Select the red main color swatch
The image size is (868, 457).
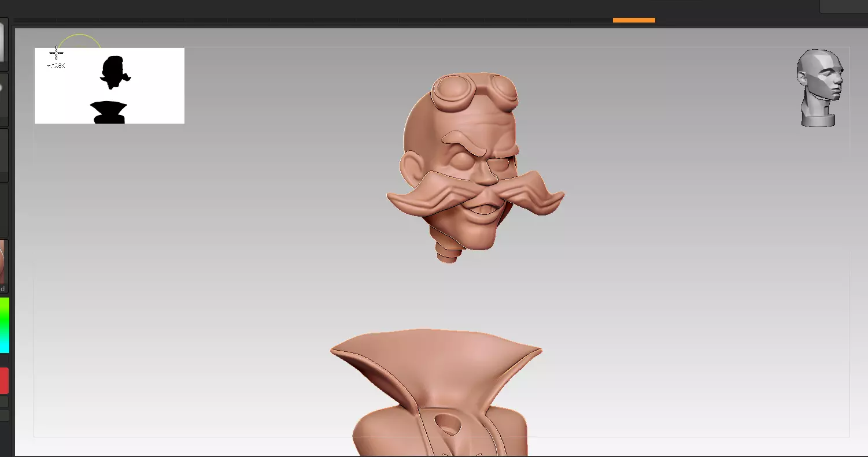(x=4, y=381)
